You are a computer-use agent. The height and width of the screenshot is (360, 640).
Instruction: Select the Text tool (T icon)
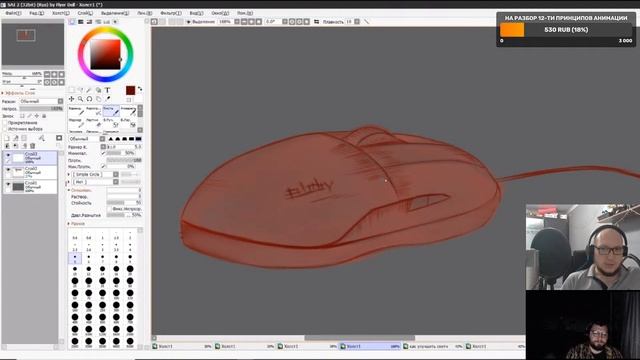[x=108, y=90]
